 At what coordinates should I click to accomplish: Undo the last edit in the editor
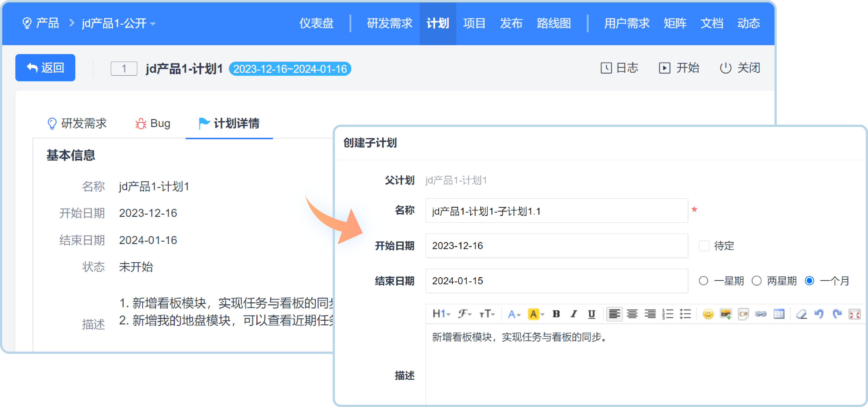click(819, 314)
